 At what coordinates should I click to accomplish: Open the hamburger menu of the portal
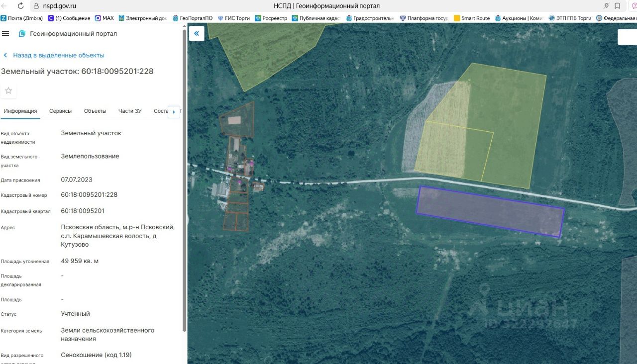[x=5, y=33]
